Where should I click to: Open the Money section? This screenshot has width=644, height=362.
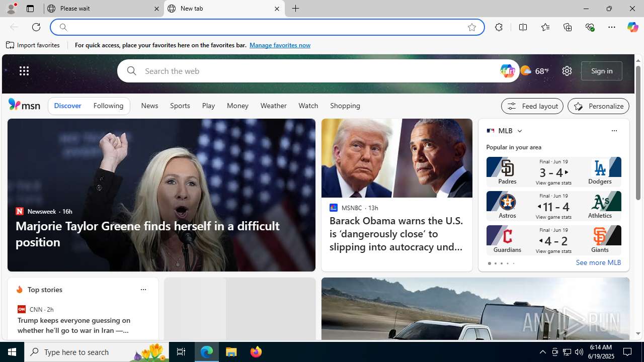237,106
